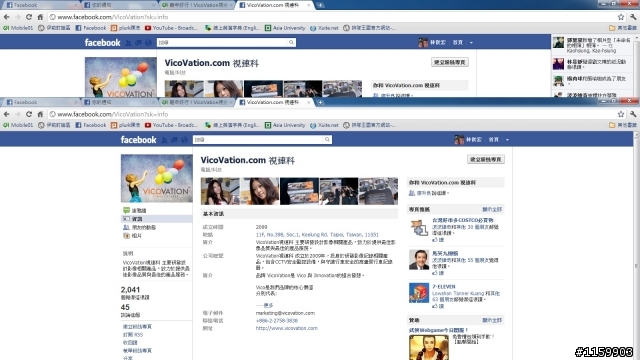
Task: Open account dropdown arrow in back window header
Action: (471, 43)
